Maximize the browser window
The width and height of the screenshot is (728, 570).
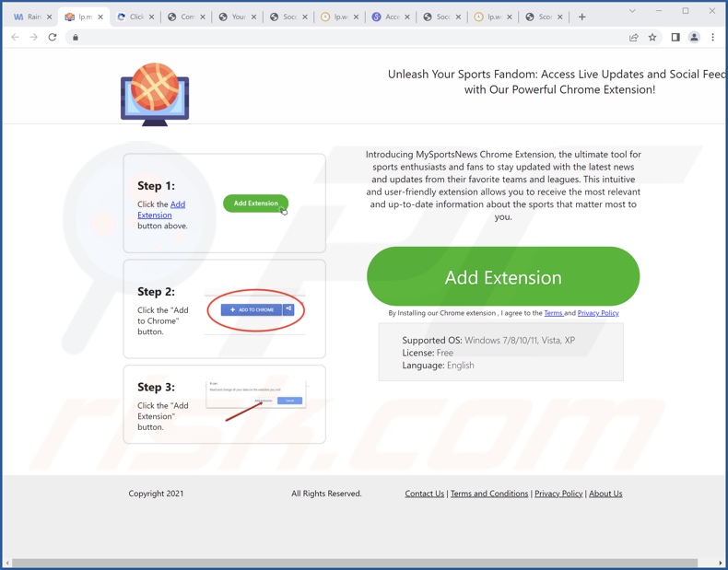[x=686, y=11]
